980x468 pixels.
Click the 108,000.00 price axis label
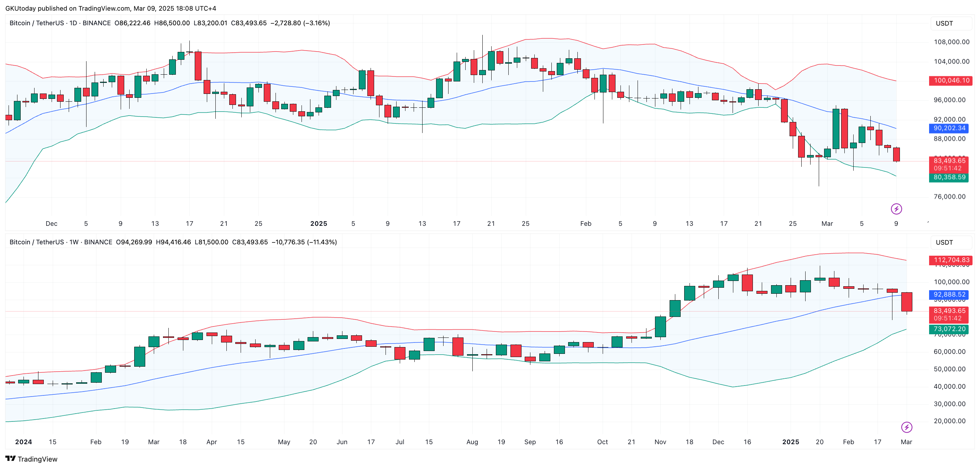(x=952, y=42)
